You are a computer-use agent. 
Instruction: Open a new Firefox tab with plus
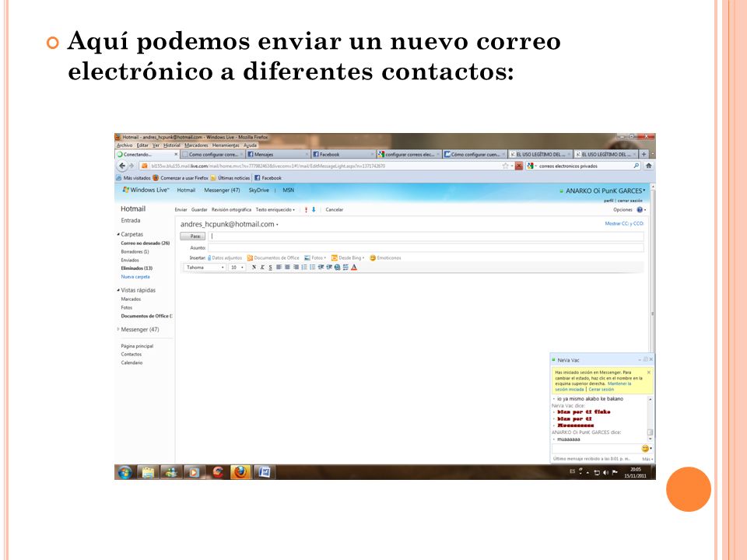(x=644, y=154)
